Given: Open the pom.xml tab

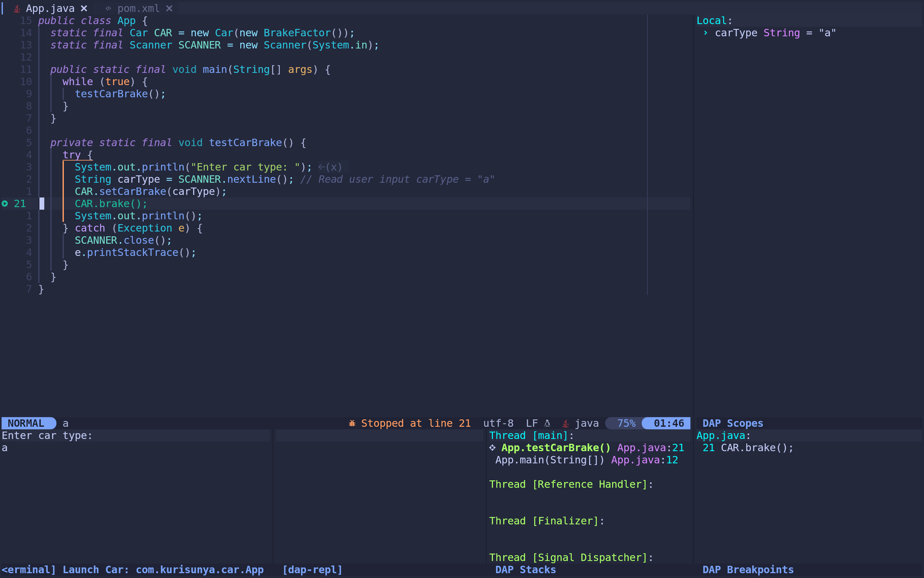Looking at the screenshot, I should click(x=139, y=8).
